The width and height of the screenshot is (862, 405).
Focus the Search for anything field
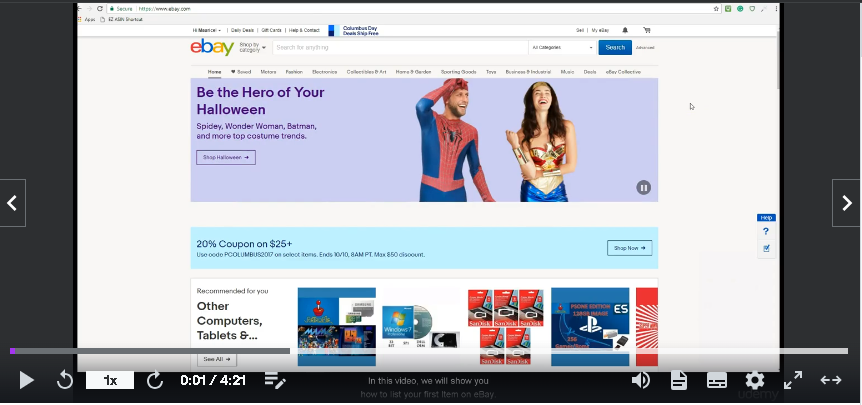[x=400, y=47]
